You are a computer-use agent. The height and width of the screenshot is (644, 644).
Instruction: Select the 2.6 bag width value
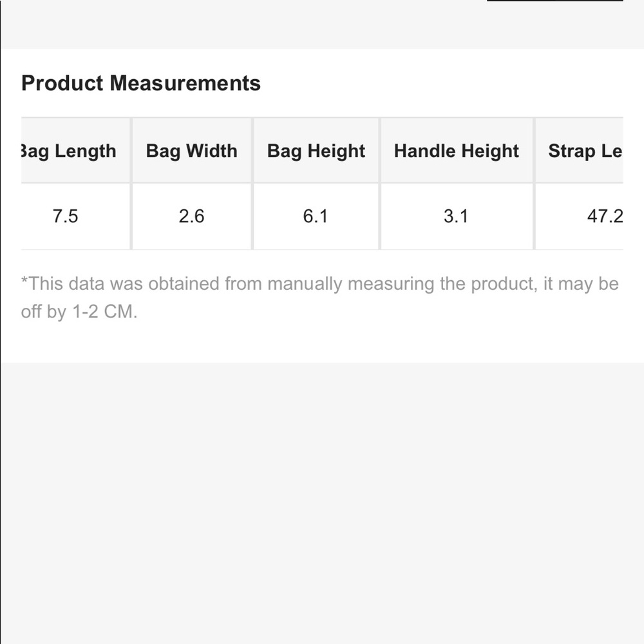pos(191,216)
